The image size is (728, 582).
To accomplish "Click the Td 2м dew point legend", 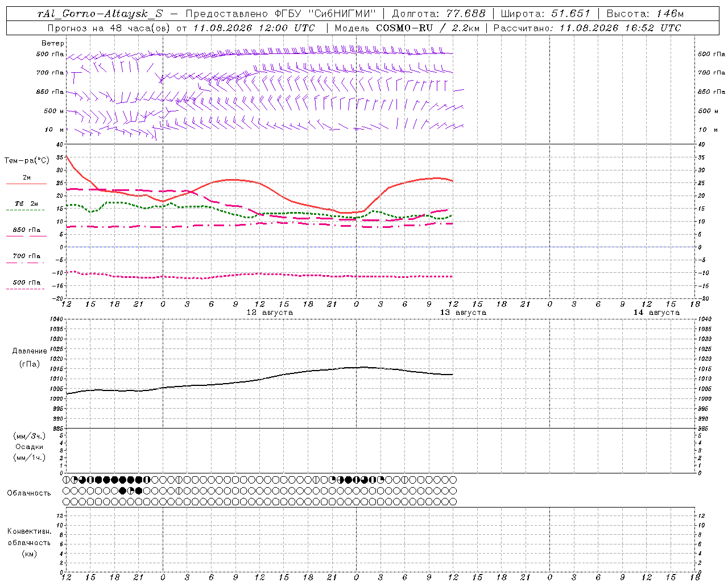I will 26,206.
